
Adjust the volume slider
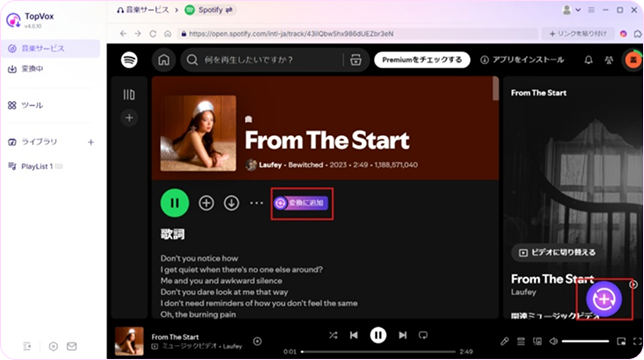click(x=585, y=341)
